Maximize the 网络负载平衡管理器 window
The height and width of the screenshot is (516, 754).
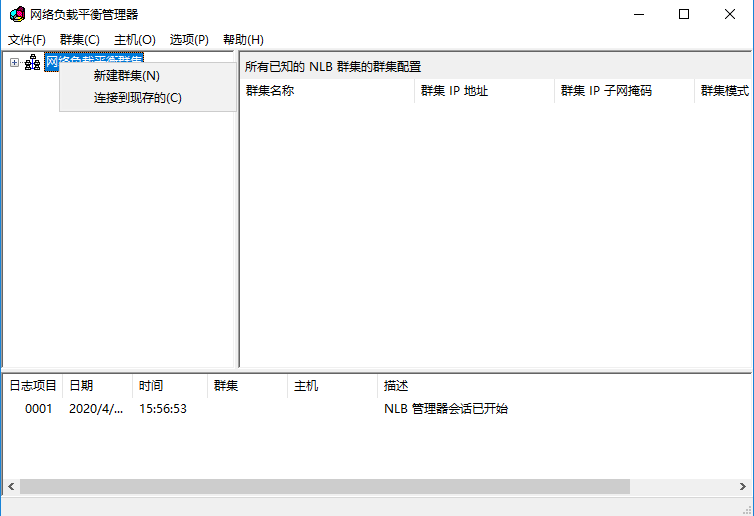coord(684,14)
